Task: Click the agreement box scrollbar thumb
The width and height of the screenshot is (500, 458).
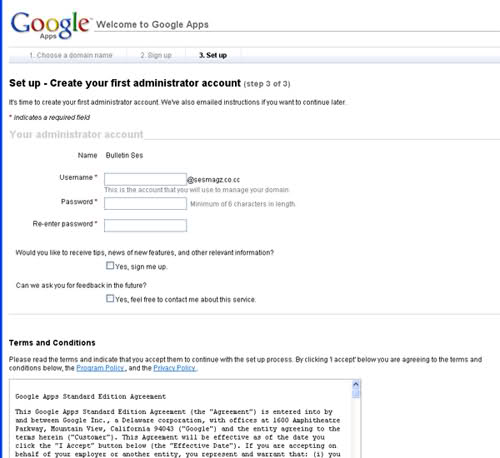Action: [356, 394]
